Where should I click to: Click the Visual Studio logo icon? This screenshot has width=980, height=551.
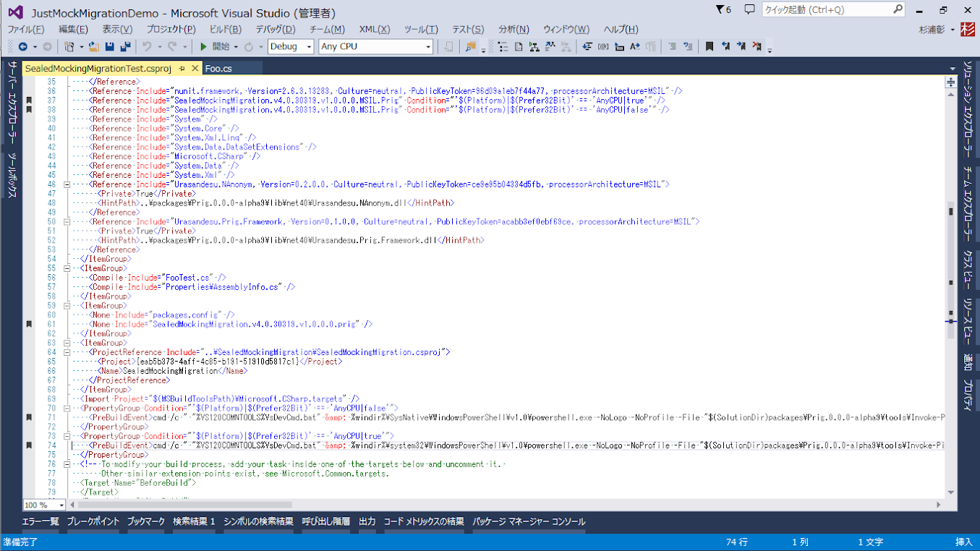pyautogui.click(x=16, y=12)
